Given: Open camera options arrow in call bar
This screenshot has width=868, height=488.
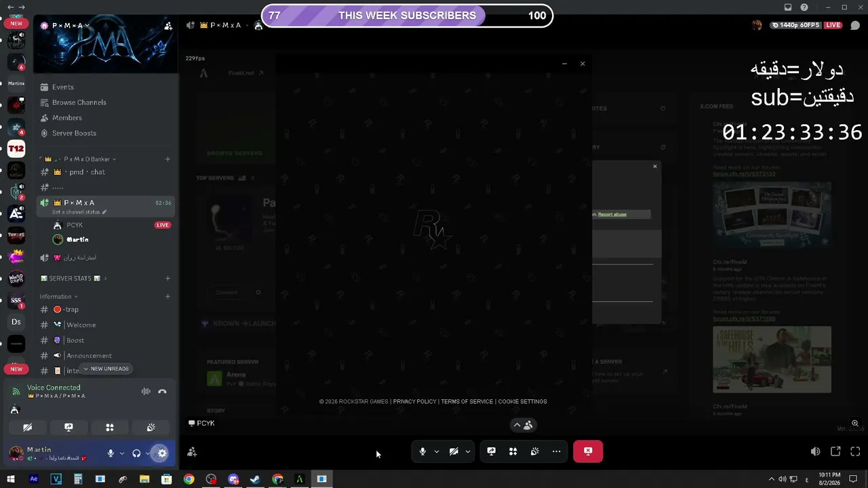Looking at the screenshot, I should (468, 451).
